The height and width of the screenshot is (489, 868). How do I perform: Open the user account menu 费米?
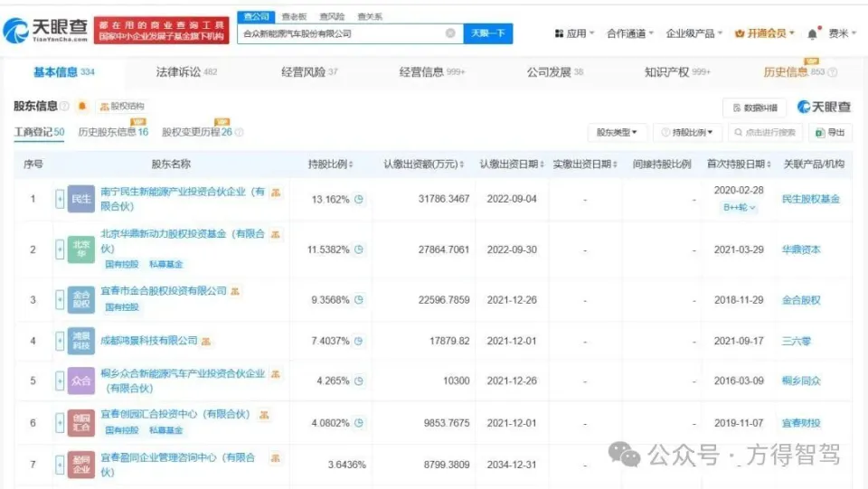point(842,33)
